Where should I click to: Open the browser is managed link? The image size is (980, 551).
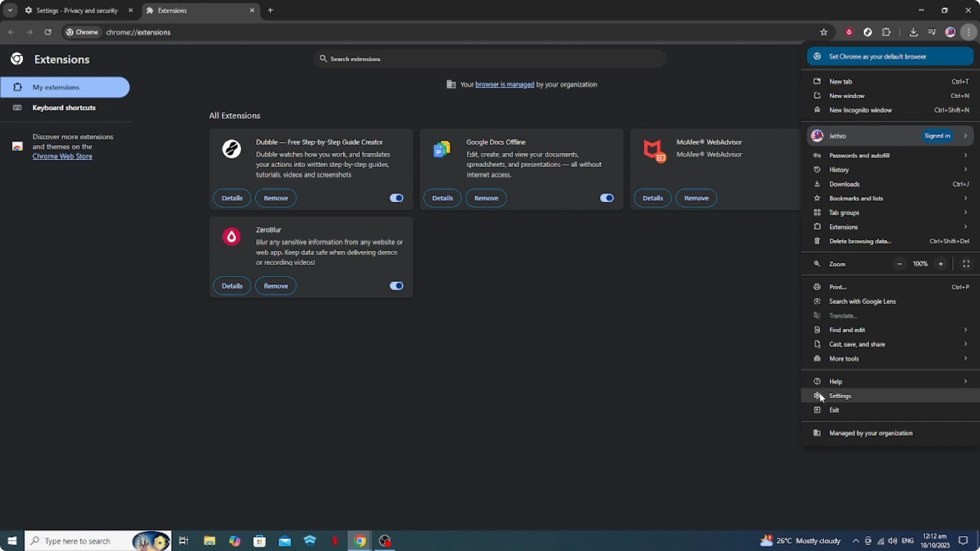tap(504, 84)
